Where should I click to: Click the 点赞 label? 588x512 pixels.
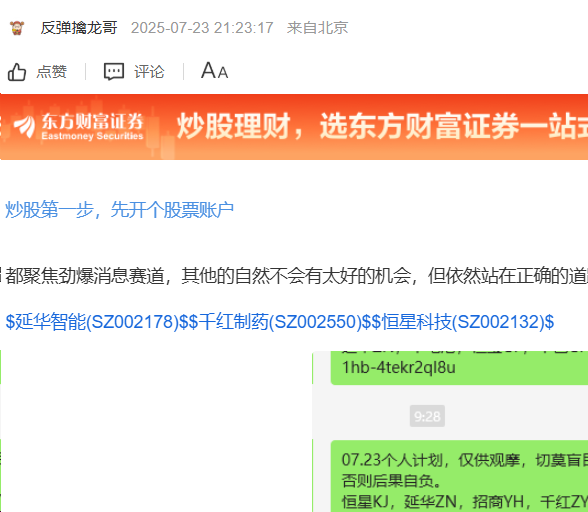(x=52, y=72)
